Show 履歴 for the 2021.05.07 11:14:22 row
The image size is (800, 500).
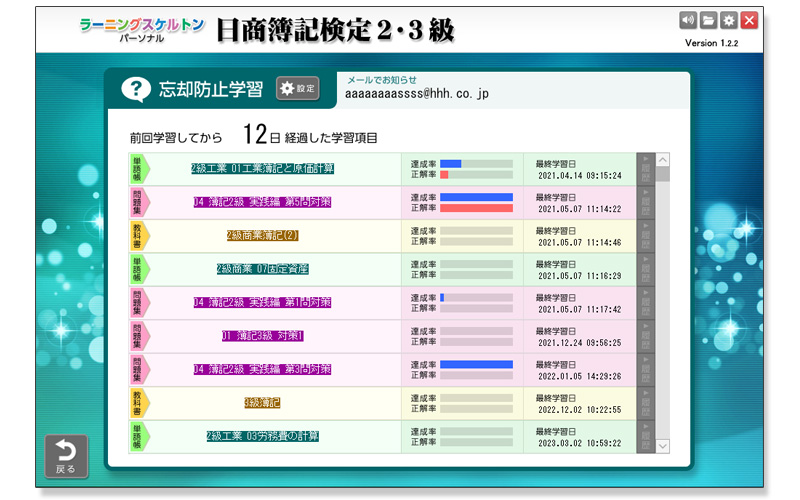pyautogui.click(x=645, y=203)
